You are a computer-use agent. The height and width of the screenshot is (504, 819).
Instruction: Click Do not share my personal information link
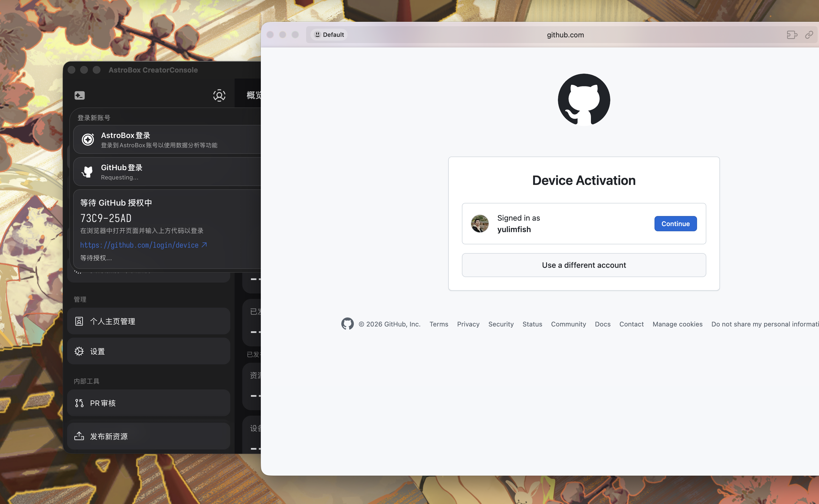tap(765, 324)
